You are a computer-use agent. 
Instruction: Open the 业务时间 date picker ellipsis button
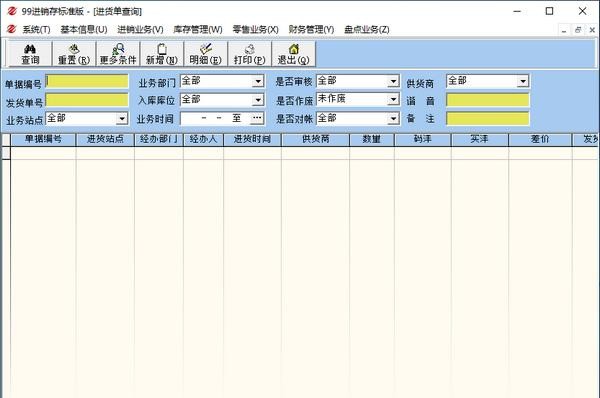tap(257, 118)
